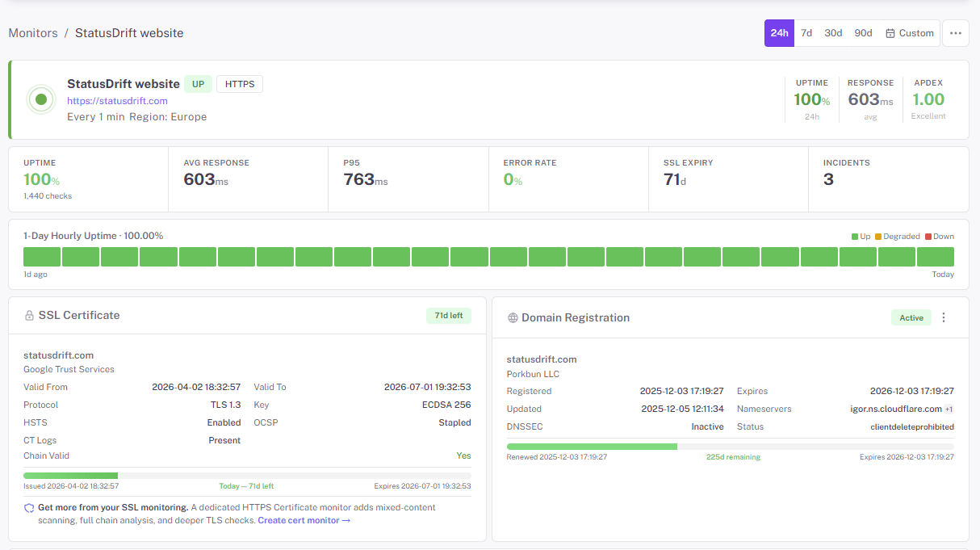
Task: Open the https://statusdrift.com link
Action: point(117,101)
